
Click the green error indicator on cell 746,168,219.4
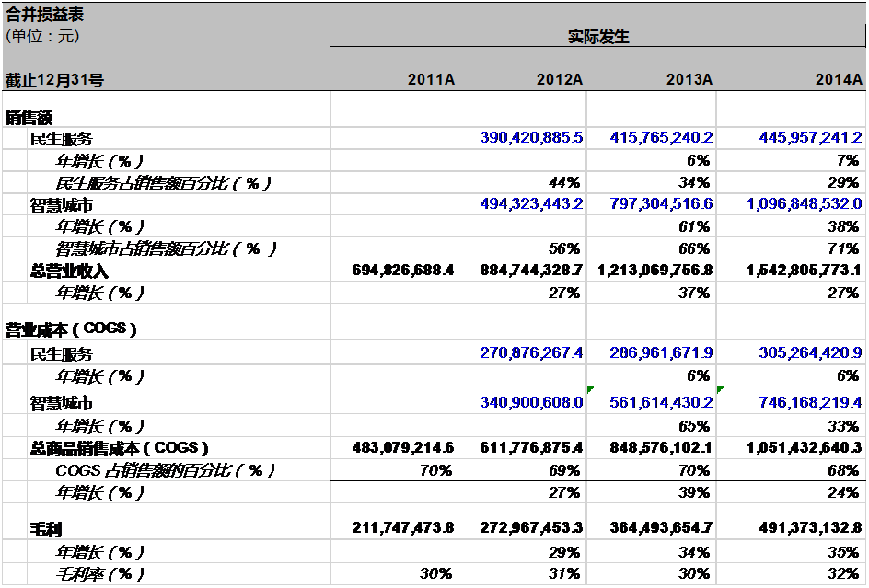720,390
